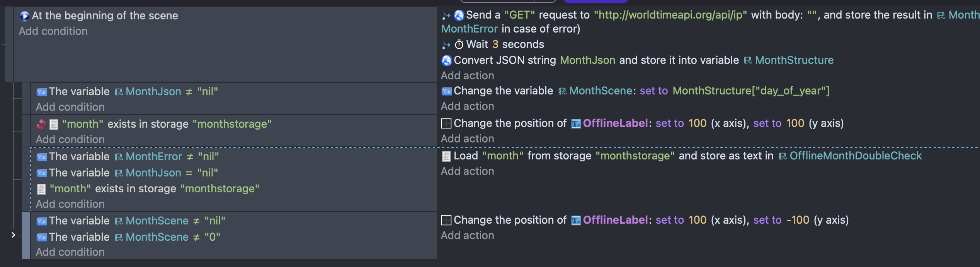Screen dimensions: 980x267
Task: Click the scene start icon beside "At the beginning of the scene"
Action: (x=24, y=16)
